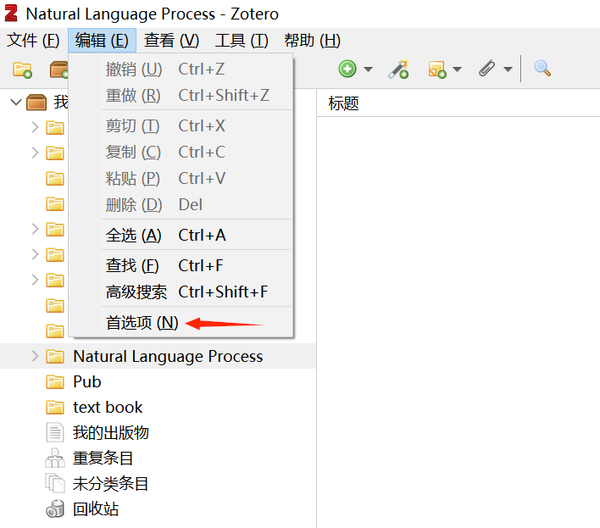
Task: Select the Natural Language Process collection
Action: (x=158, y=356)
